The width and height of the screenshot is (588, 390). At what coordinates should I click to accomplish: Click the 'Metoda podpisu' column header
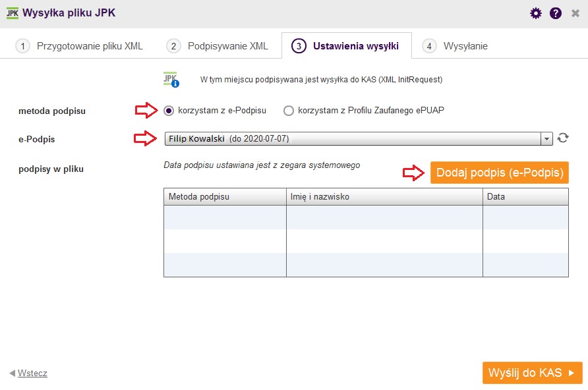click(x=225, y=197)
